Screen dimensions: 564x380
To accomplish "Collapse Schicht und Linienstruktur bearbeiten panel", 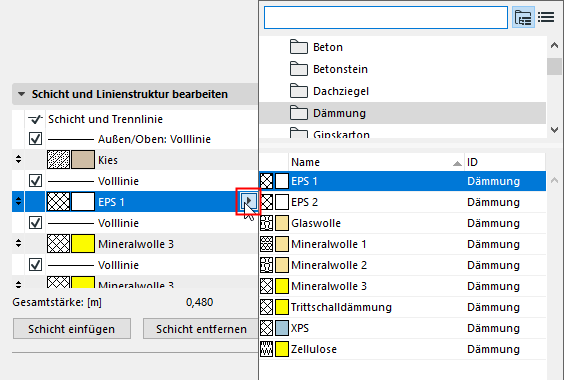I will [x=22, y=94].
